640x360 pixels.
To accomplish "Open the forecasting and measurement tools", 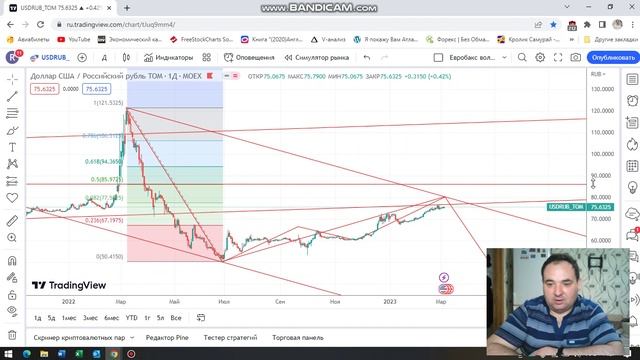I will pyautogui.click(x=12, y=181).
